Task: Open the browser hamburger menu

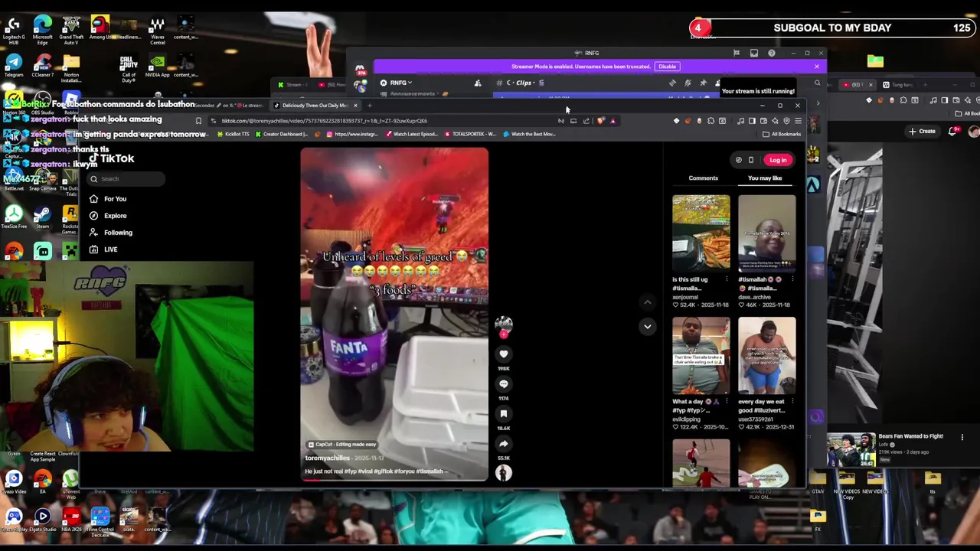Action: tap(798, 121)
